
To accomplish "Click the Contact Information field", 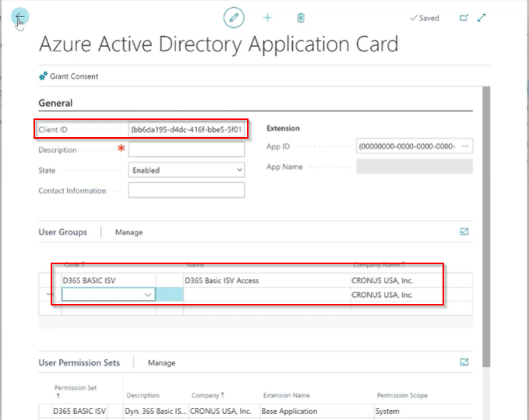I will click(186, 190).
